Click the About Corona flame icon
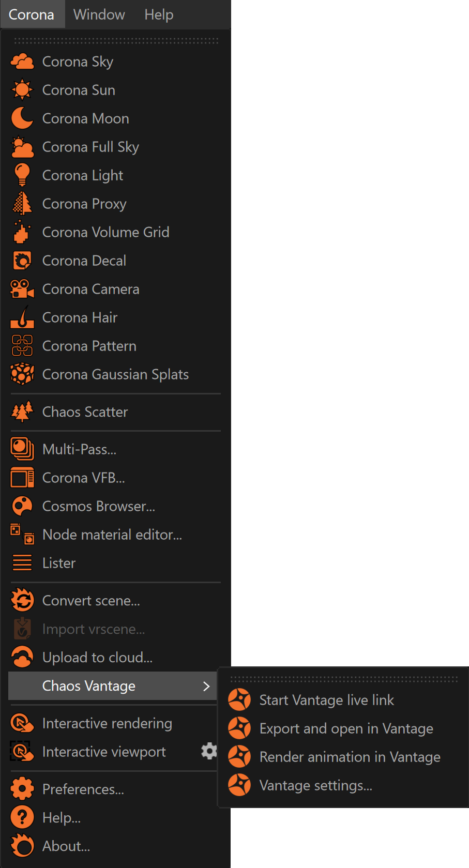The image size is (469, 868). 22,846
